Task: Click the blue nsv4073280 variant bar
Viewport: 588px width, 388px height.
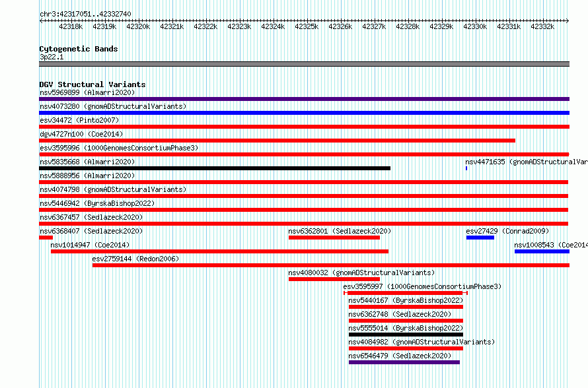Action: pyautogui.click(x=304, y=113)
